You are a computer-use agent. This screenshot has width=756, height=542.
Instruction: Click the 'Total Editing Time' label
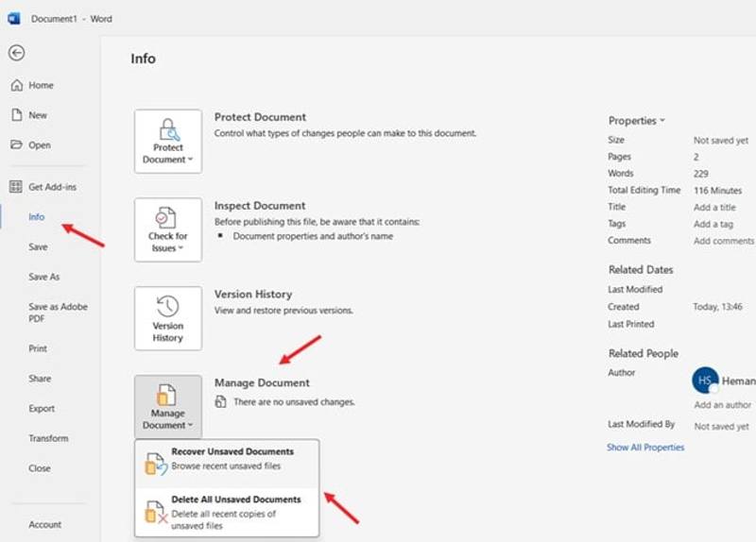[x=644, y=190]
